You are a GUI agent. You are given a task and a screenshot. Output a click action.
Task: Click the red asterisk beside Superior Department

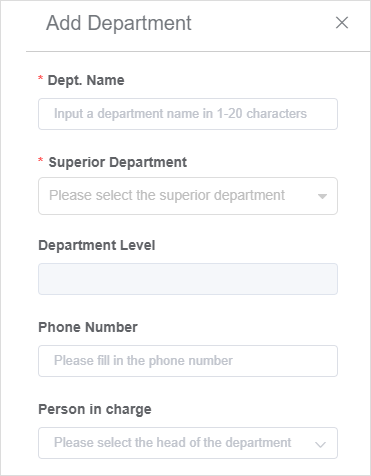(x=40, y=160)
